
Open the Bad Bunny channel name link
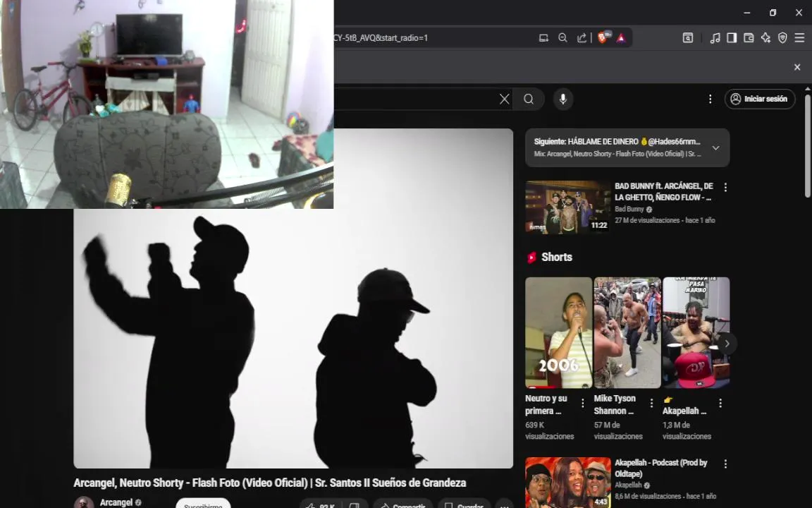(629, 209)
